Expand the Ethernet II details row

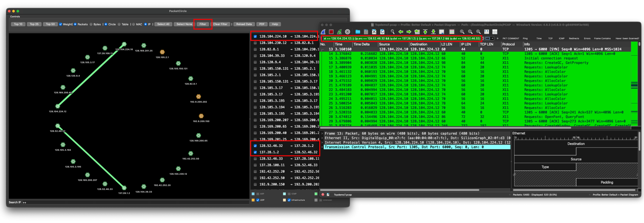322,138
